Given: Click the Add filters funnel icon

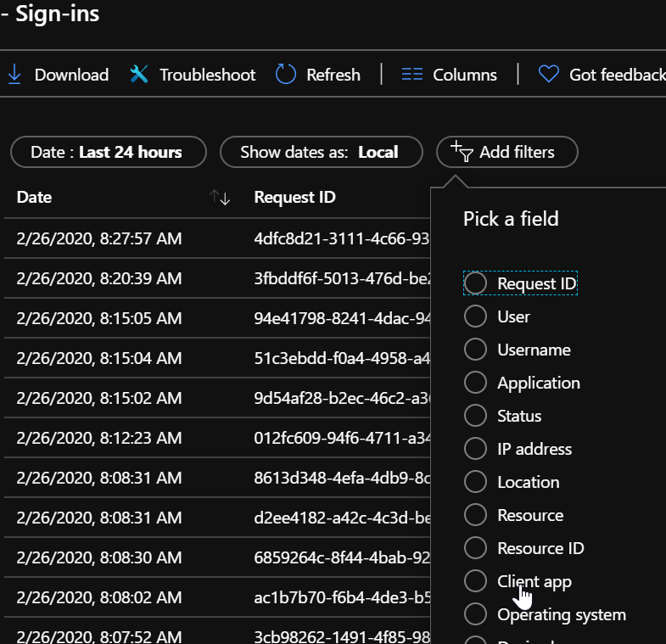Looking at the screenshot, I should (462, 152).
